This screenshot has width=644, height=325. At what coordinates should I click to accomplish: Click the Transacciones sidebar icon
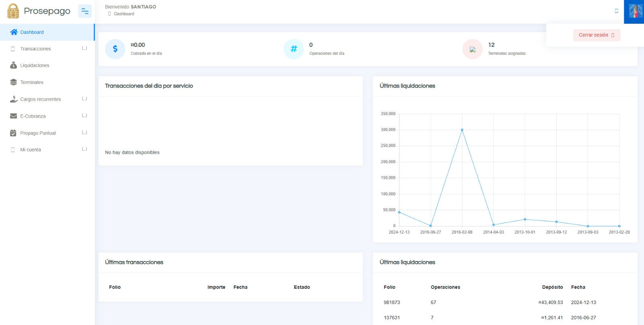click(x=13, y=49)
